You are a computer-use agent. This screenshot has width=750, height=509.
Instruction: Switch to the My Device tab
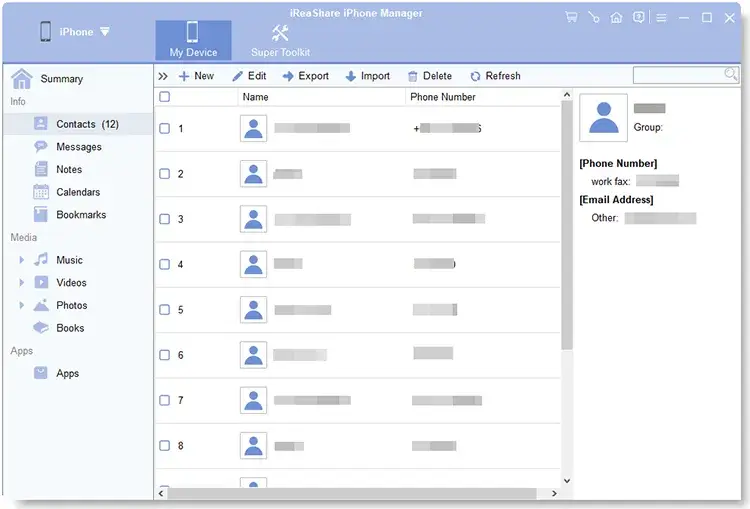click(x=193, y=40)
